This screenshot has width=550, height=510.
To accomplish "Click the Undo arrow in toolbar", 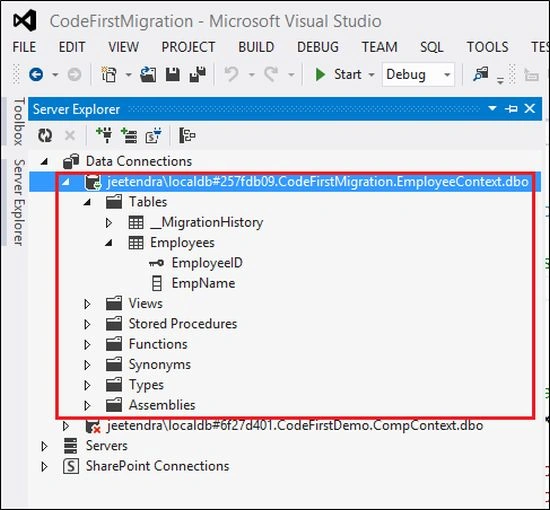I will (x=232, y=74).
